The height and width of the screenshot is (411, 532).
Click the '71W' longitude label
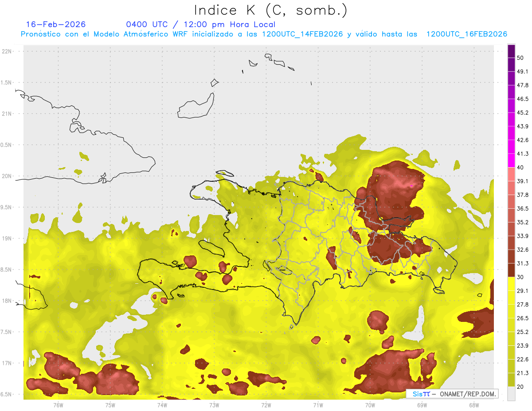(318, 405)
